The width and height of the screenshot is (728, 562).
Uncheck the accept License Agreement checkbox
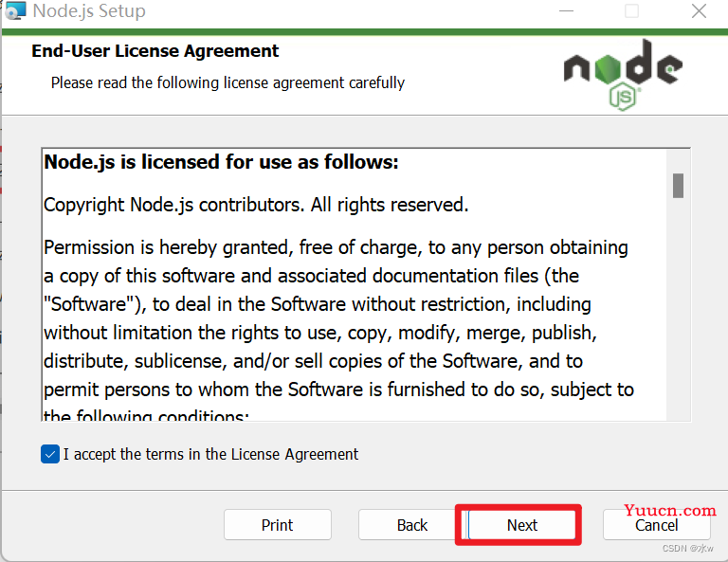(x=50, y=454)
